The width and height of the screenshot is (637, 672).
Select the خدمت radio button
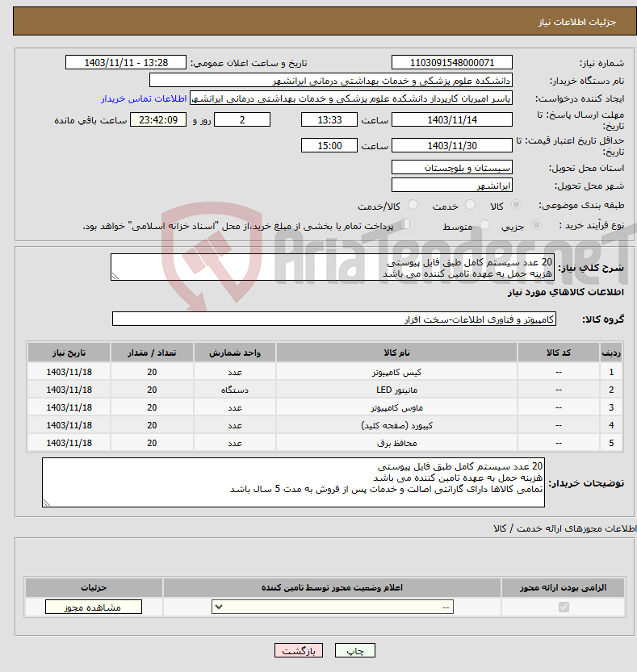tap(470, 205)
